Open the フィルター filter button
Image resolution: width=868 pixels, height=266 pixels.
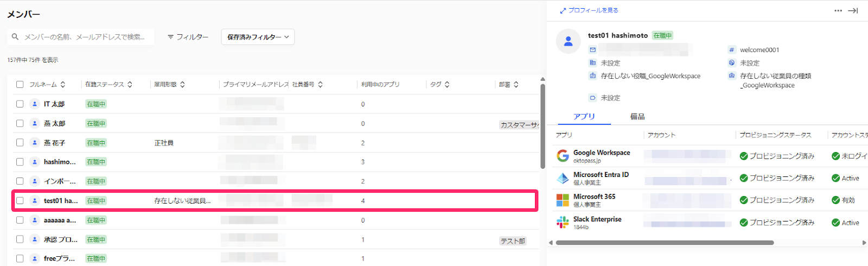tap(188, 37)
